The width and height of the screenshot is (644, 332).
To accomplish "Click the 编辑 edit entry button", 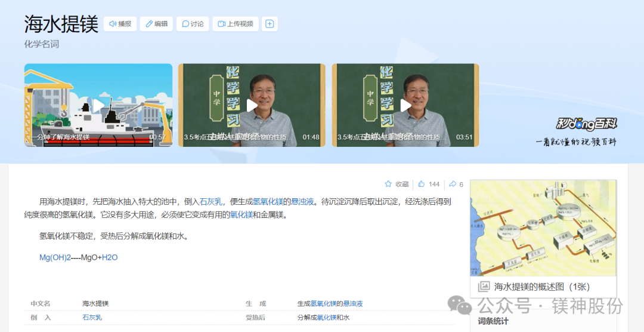I will point(156,24).
